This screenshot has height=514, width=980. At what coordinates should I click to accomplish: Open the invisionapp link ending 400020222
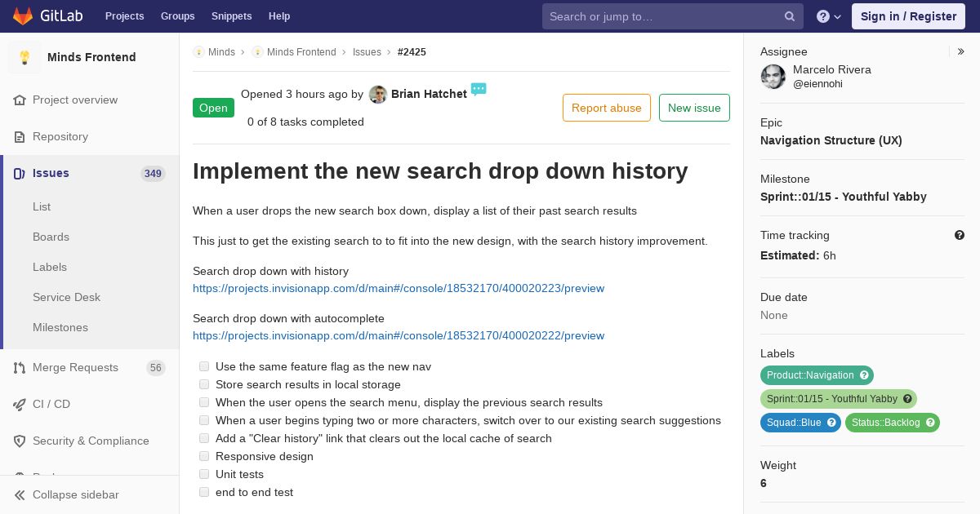pos(399,335)
